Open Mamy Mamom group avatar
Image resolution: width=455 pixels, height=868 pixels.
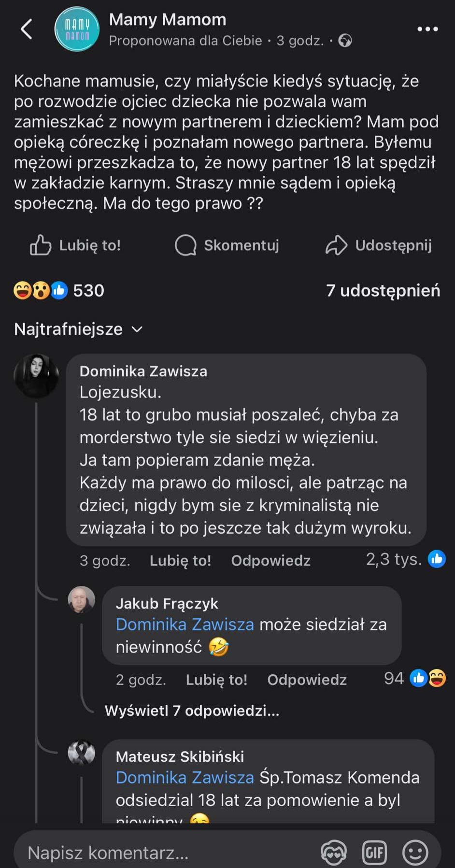tap(77, 29)
